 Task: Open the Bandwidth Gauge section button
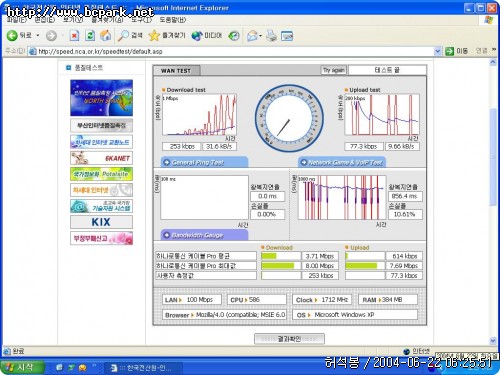[x=204, y=235]
